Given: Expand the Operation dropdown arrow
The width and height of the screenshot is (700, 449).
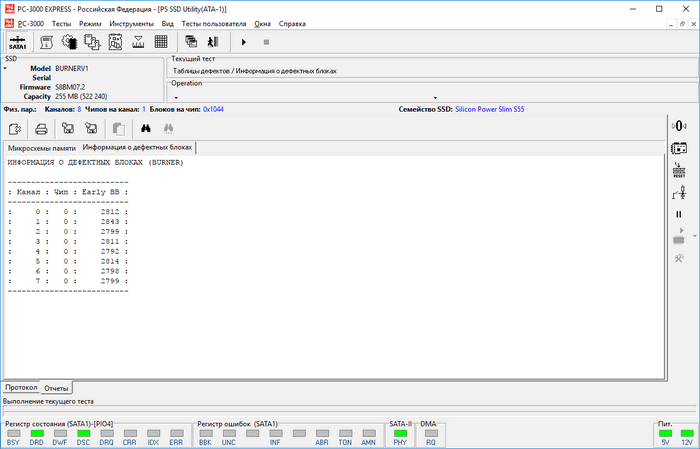Looking at the screenshot, I should coord(435,97).
